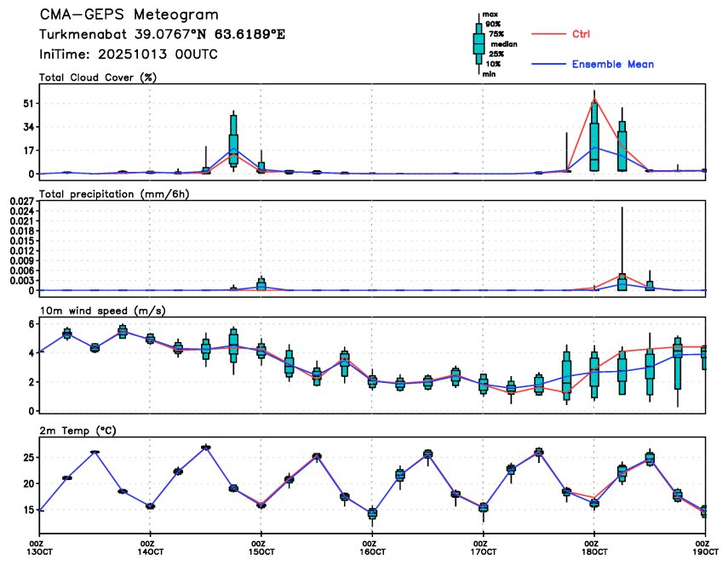This screenshot has height=565, width=728.
Task: Select the "Ensemble Mean" legend label
Action: pyautogui.click(x=612, y=65)
